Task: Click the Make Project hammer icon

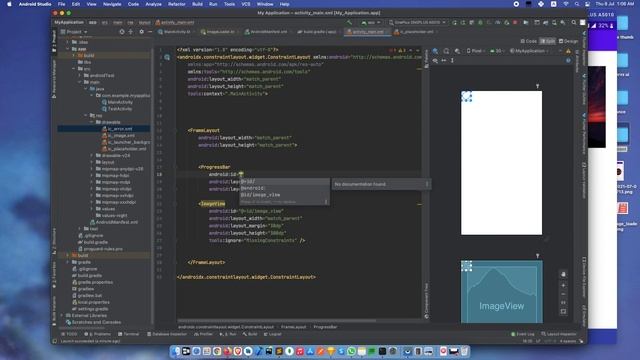Action: tap(349, 22)
